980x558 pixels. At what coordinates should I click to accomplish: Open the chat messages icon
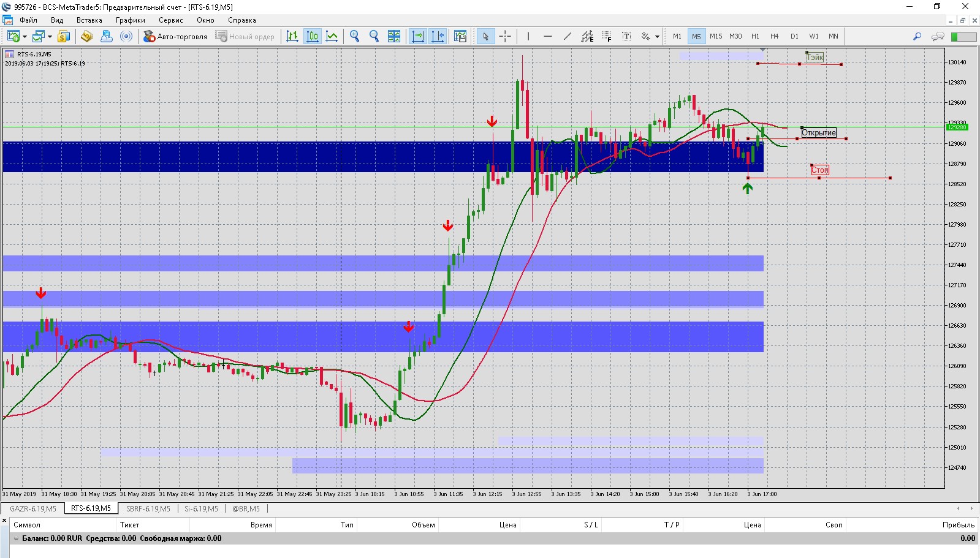coord(937,37)
